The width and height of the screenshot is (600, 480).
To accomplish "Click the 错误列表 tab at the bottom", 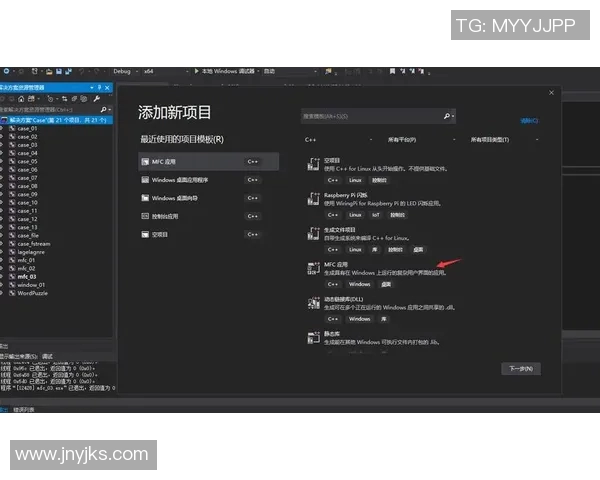I will pos(24,410).
